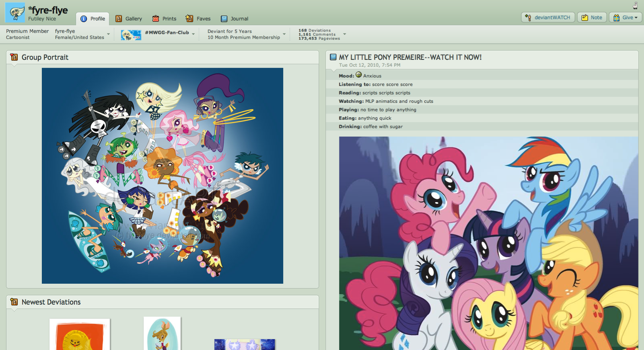Go to the Faves tab
Screen dimensions: 644x350
tap(198, 18)
